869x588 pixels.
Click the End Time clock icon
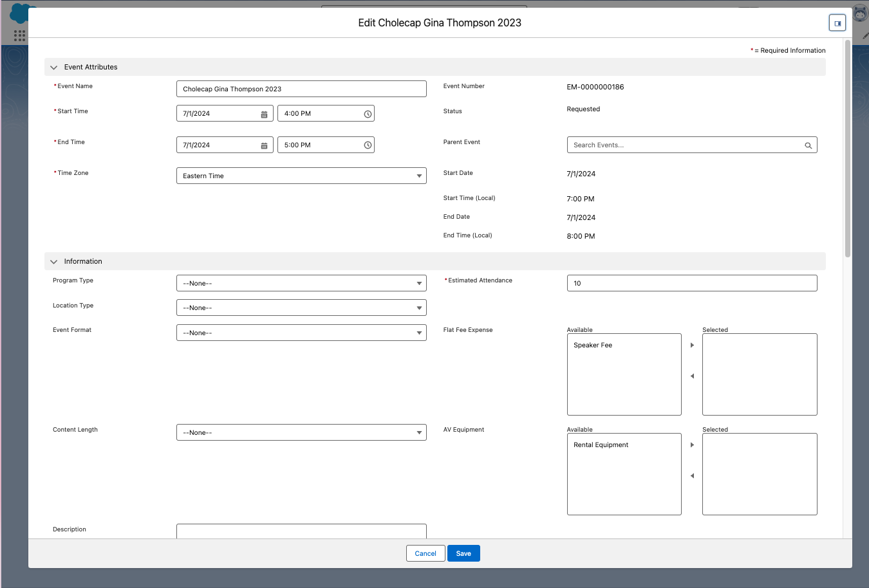pyautogui.click(x=368, y=145)
